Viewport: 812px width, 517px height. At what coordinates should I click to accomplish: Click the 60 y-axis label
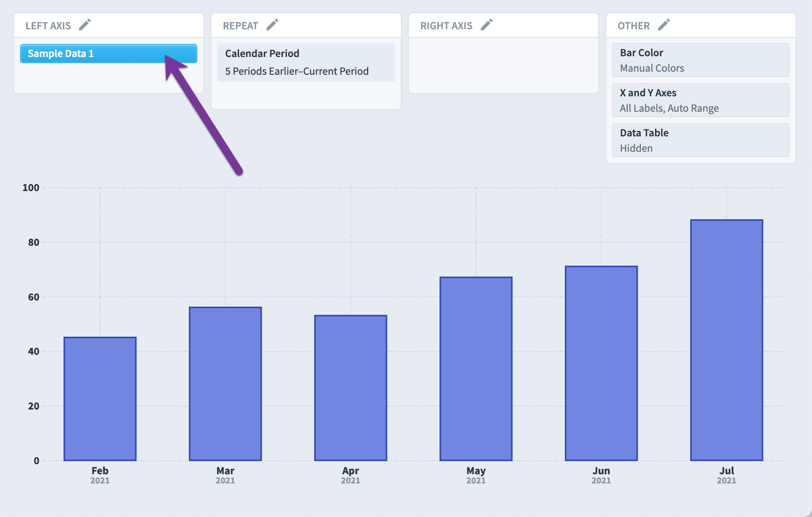[x=34, y=297]
